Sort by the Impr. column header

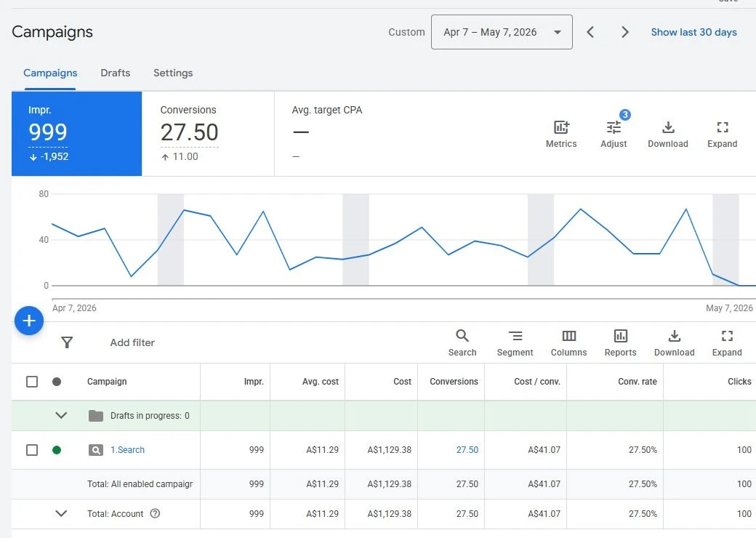(x=254, y=382)
